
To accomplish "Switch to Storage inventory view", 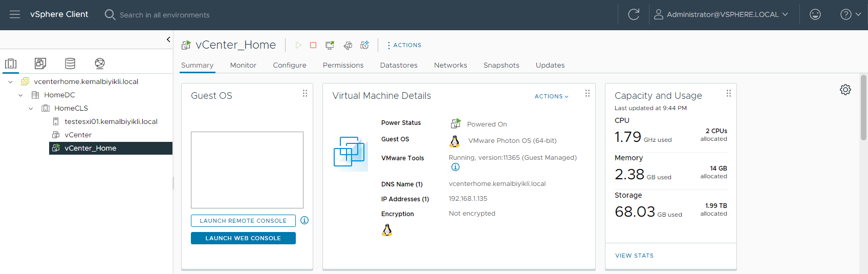I will [x=70, y=64].
